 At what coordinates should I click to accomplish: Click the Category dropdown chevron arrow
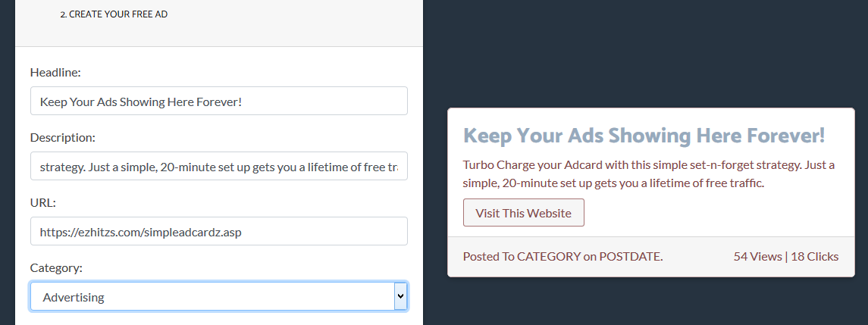(401, 297)
